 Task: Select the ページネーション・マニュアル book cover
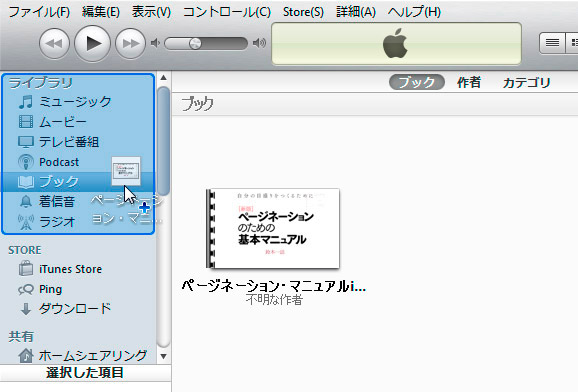273,229
